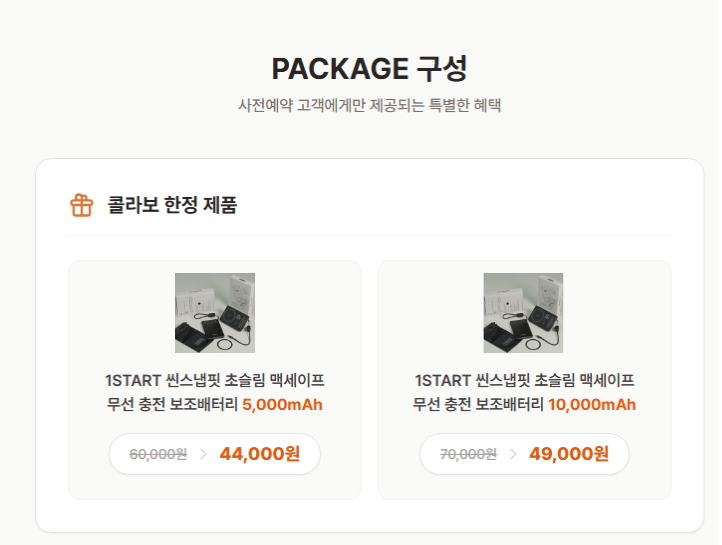Open the 10,000mAh battery product image

pos(523,313)
